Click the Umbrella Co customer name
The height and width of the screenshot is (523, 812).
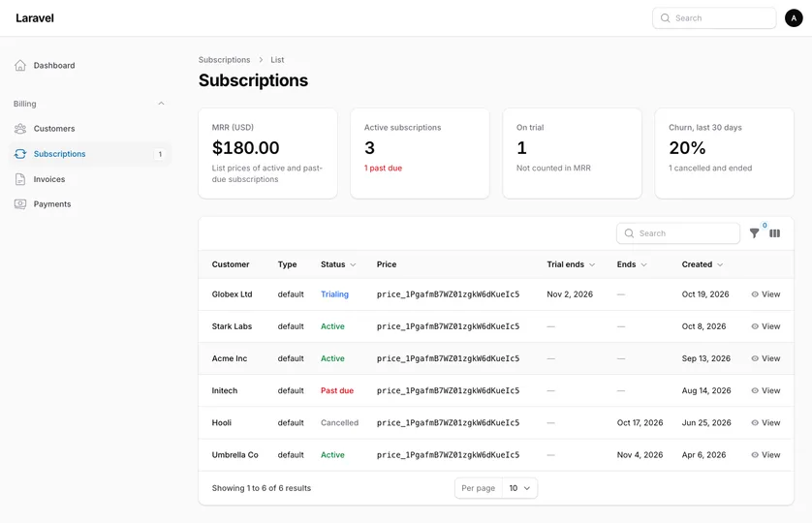click(x=235, y=454)
